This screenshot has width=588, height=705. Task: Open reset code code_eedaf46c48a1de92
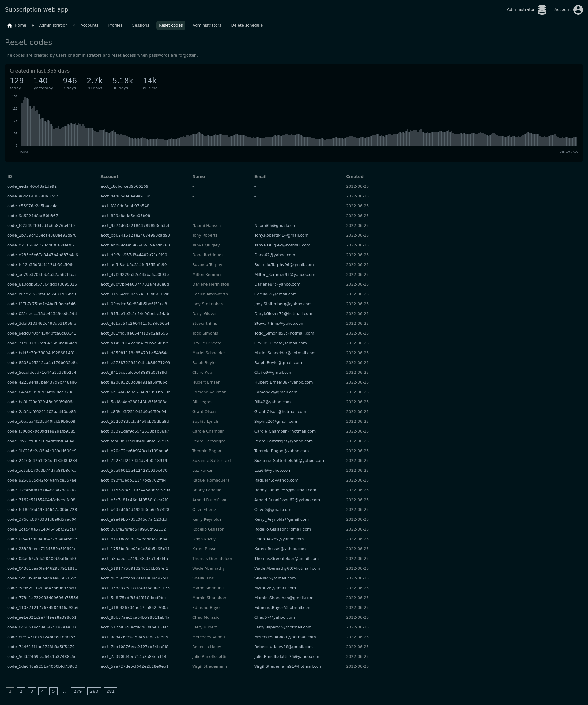click(x=32, y=186)
